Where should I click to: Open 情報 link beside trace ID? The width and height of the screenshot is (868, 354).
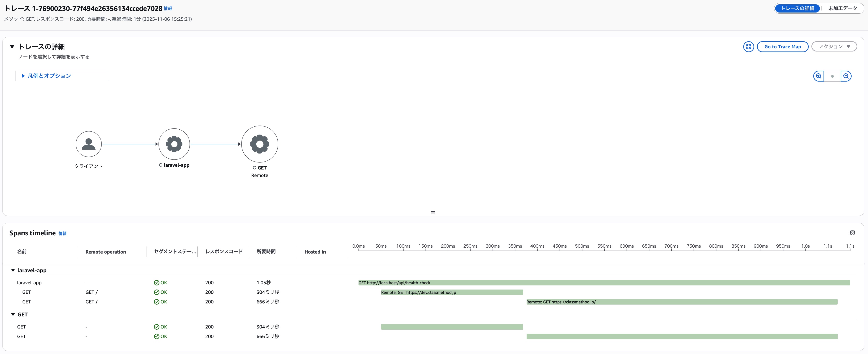point(168,9)
